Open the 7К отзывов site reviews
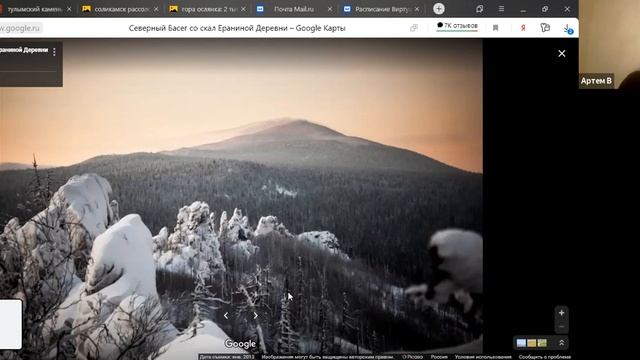Image resolution: width=640 pixels, height=360 pixels. pos(457,26)
